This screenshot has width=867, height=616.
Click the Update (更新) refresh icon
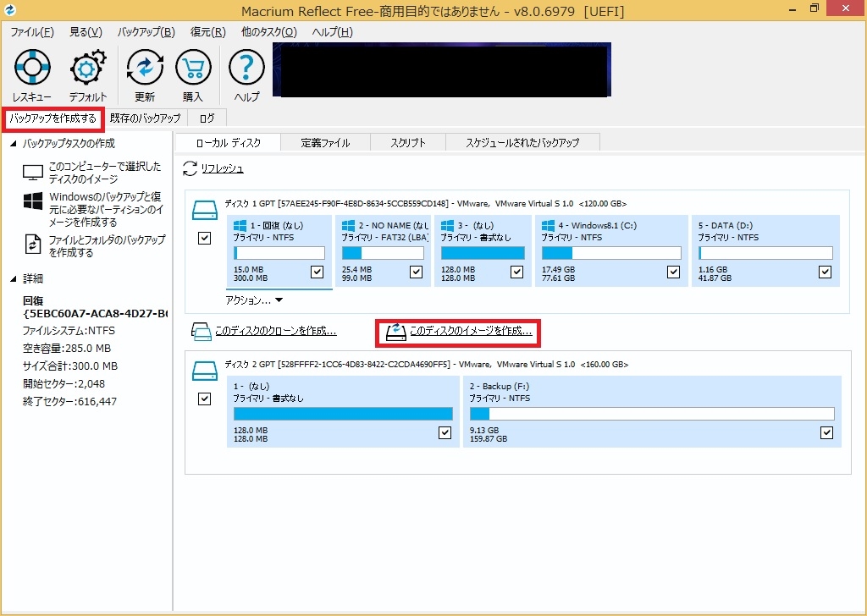pyautogui.click(x=144, y=68)
